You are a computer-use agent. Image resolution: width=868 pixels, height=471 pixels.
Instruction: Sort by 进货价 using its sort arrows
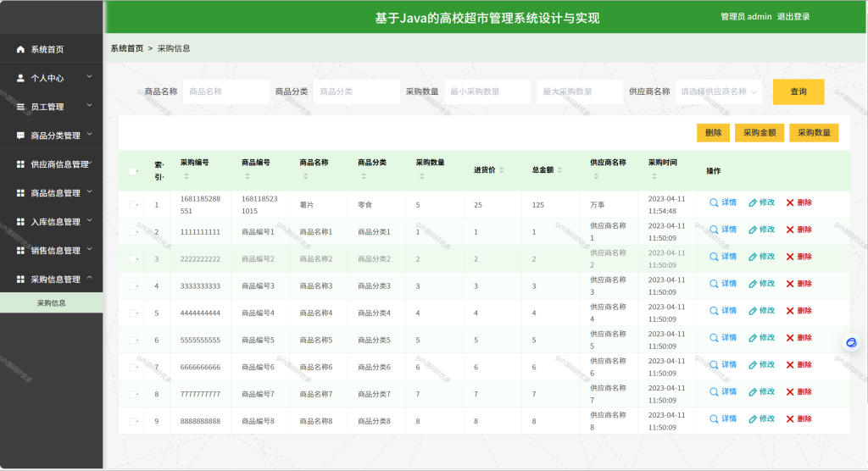click(502, 170)
